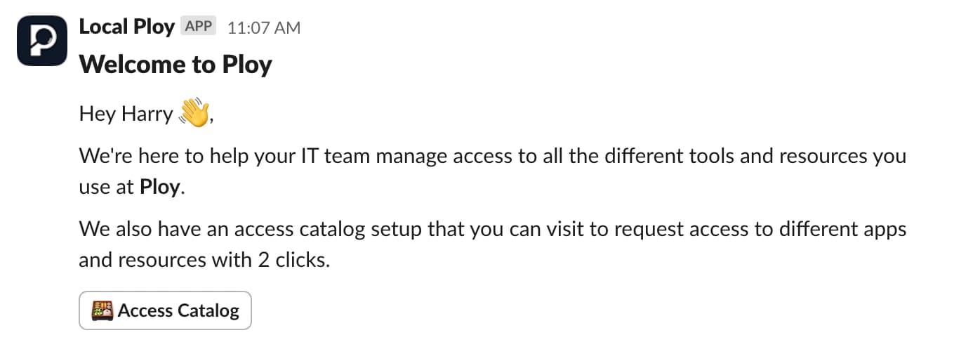The width and height of the screenshot is (980, 347).
Task: Click the gray APP badge beside Local Ploy
Action: tap(199, 27)
